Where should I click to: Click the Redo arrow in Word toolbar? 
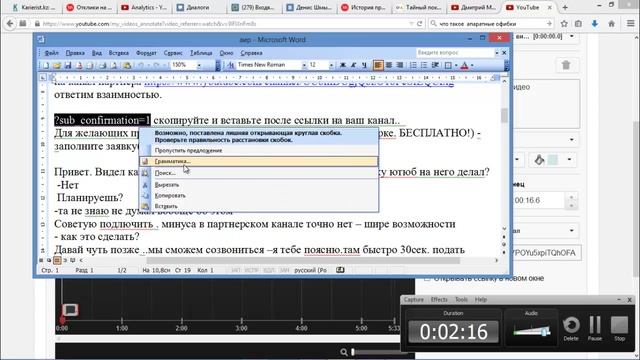[156, 65]
